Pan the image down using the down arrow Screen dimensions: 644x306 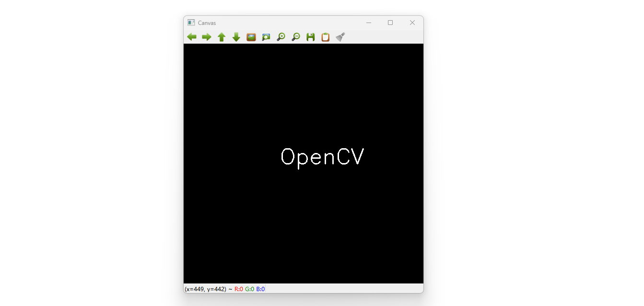tap(236, 36)
